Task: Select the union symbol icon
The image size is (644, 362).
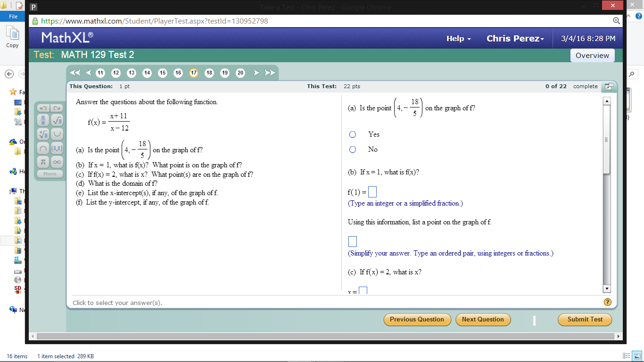Action: pos(57,134)
